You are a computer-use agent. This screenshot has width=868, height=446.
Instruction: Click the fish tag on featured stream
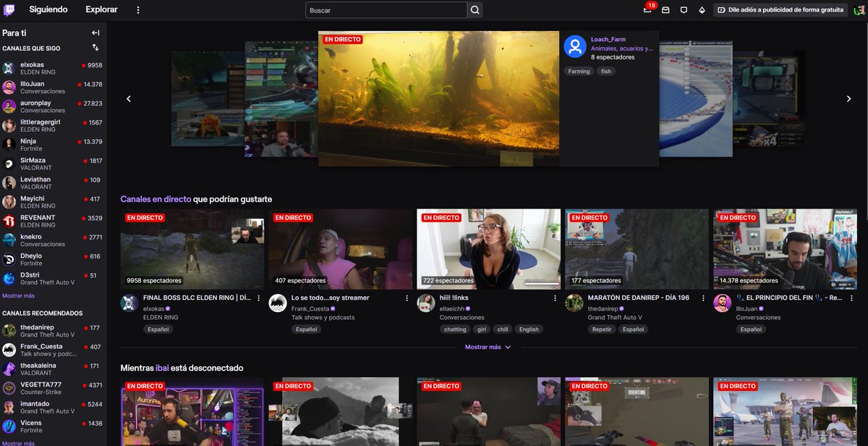point(606,71)
